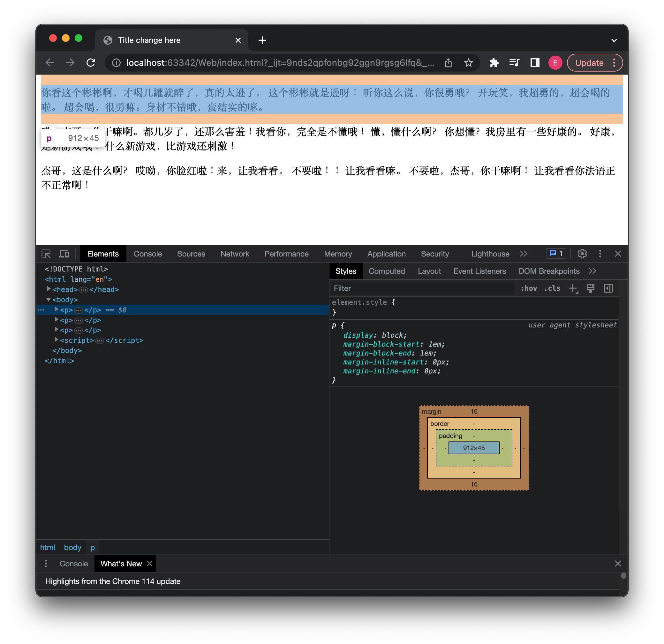This screenshot has width=664, height=644.
Task: Open the media controls icon
Action: (x=514, y=63)
